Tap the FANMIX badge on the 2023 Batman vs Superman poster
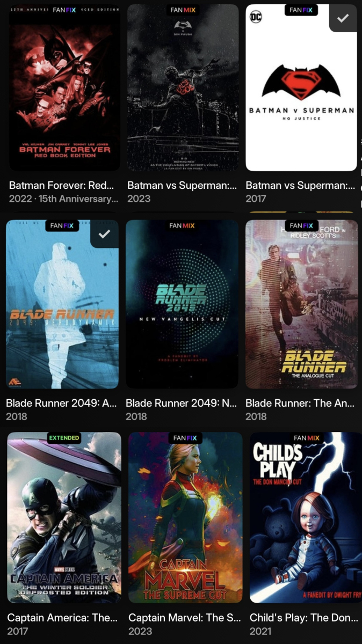 tap(183, 10)
